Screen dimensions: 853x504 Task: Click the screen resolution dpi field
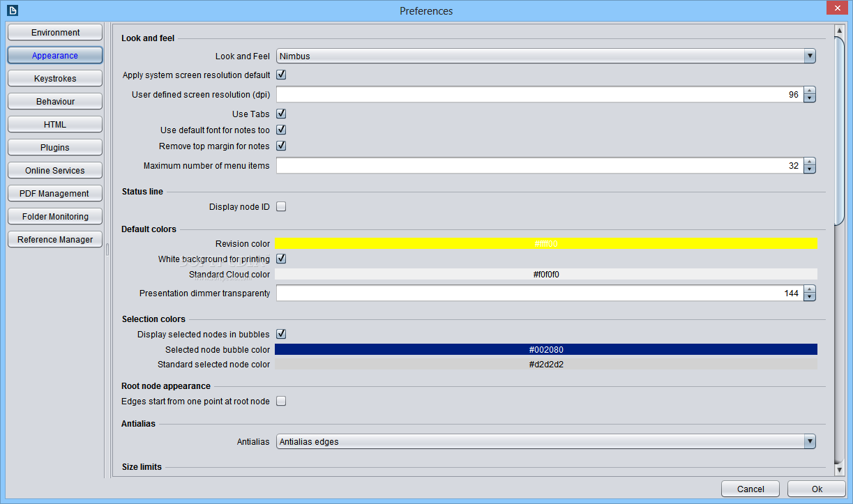point(540,95)
